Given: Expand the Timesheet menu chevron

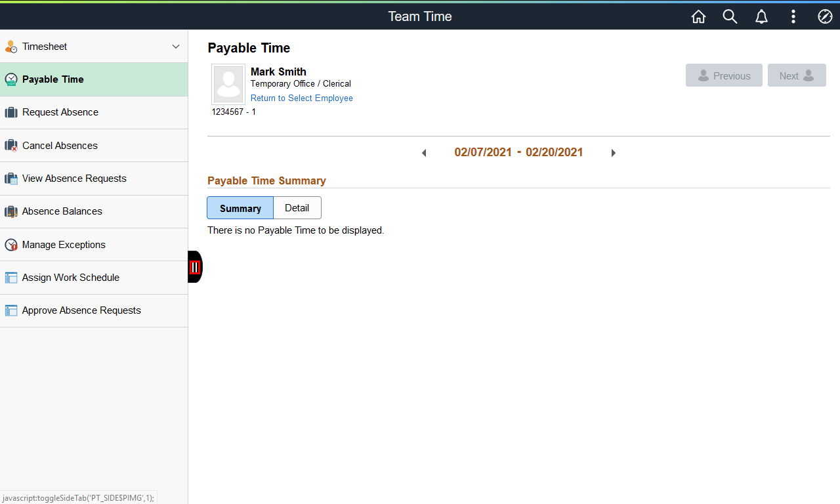Looking at the screenshot, I should click(175, 47).
